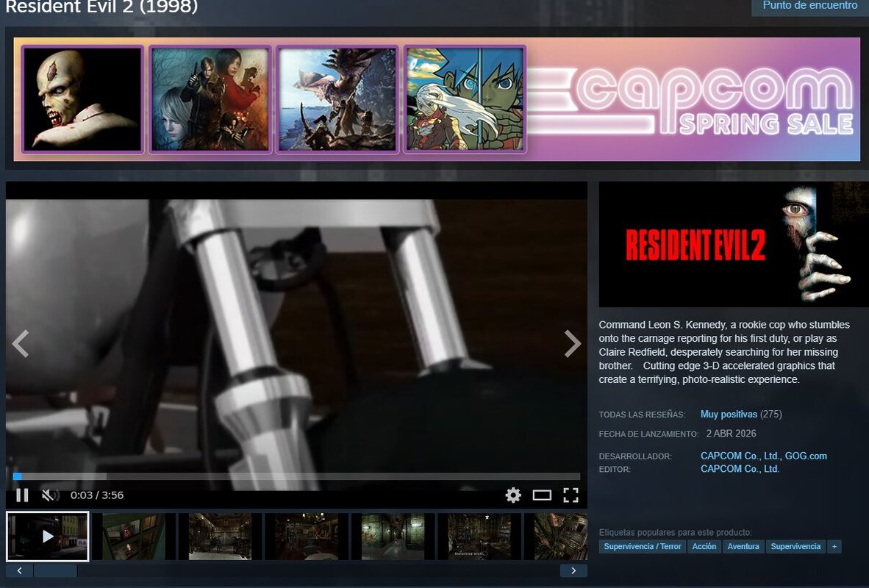Toggle theater mode on video player

coord(542,495)
